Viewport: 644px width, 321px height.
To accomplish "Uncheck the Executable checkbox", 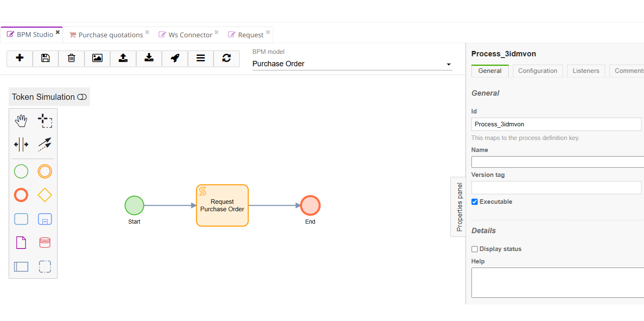I will coord(475,202).
